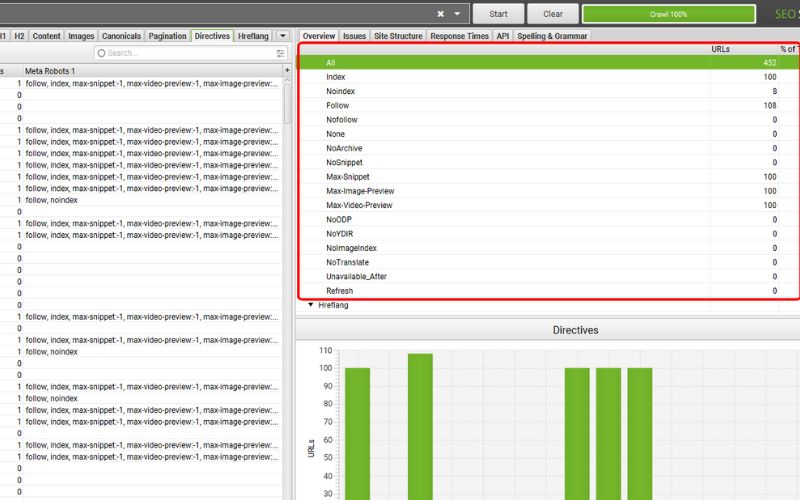The height and width of the screenshot is (500, 800).
Task: Open the Spelling & Grammar tab
Action: pyautogui.click(x=552, y=36)
